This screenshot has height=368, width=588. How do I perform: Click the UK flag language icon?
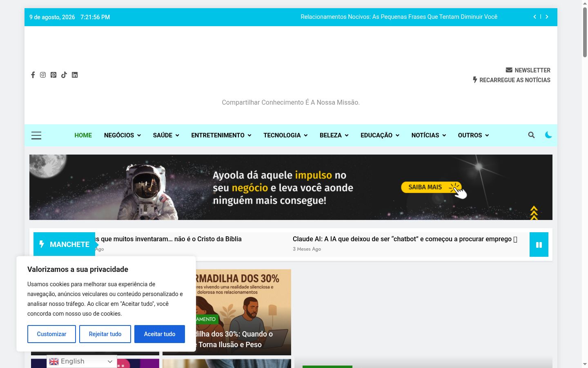point(54,361)
